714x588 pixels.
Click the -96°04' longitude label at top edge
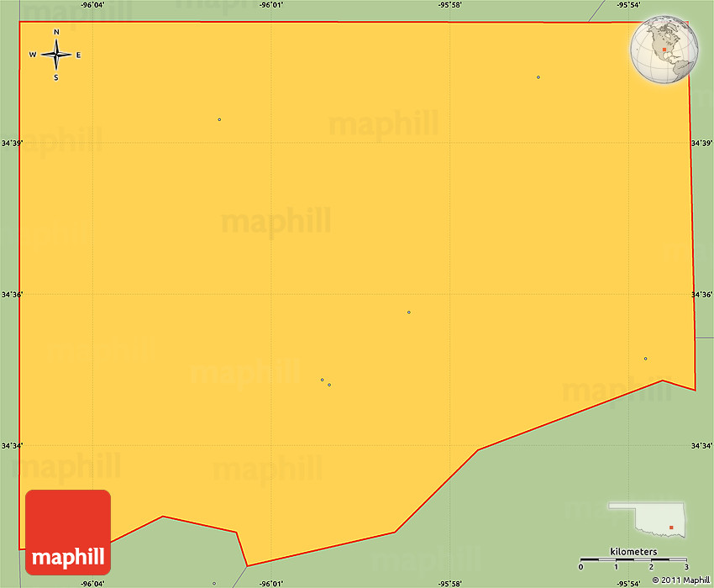tap(92, 5)
